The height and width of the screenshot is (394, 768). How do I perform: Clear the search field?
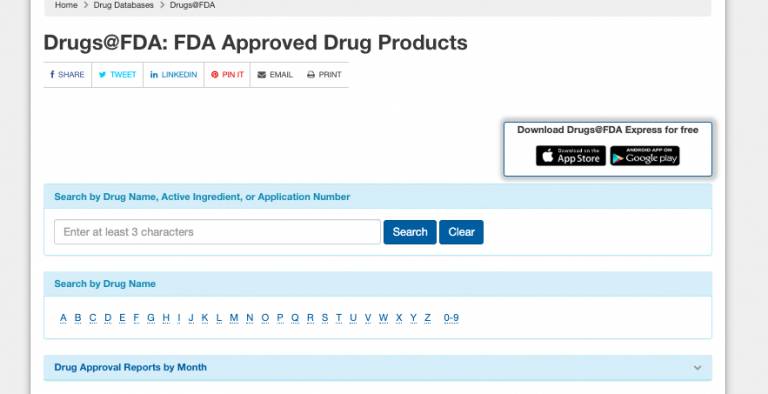click(461, 232)
